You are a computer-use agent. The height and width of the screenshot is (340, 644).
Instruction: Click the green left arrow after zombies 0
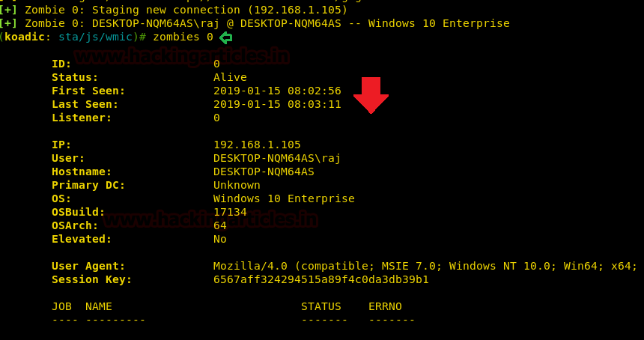pyautogui.click(x=225, y=37)
